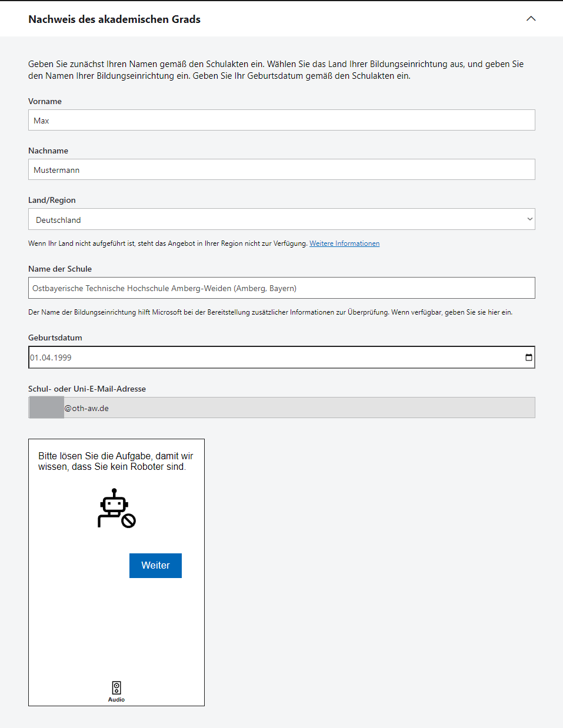
Task: Focus the Nachname field containing Mustermann
Action: (x=282, y=169)
